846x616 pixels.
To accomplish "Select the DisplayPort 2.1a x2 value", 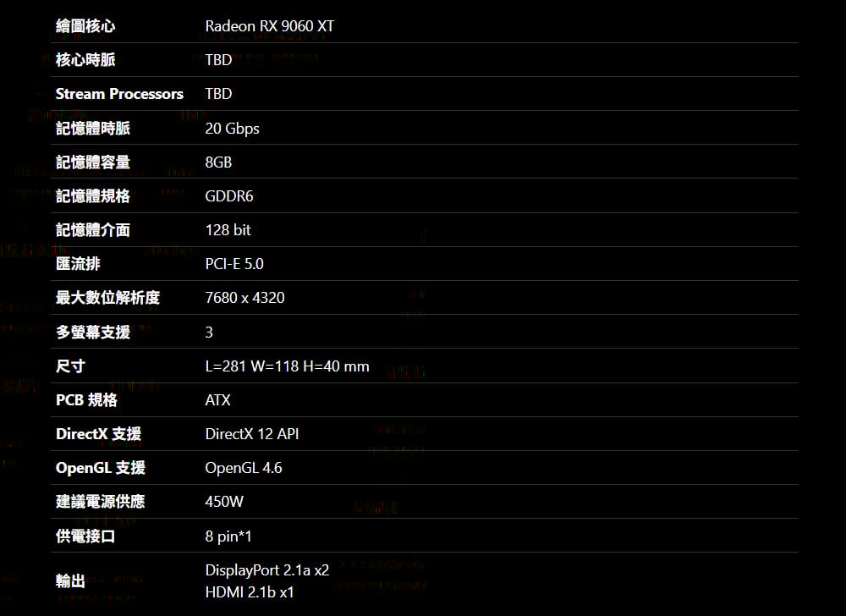I will coord(267,570).
